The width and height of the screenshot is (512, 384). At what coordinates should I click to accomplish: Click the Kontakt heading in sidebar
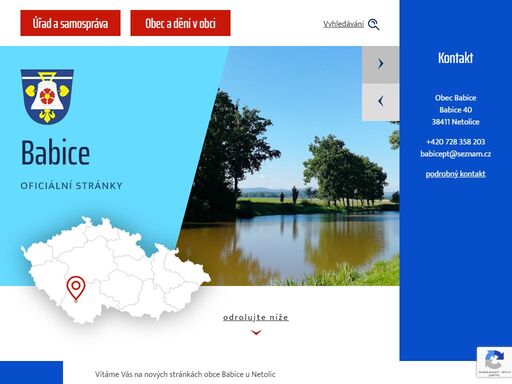click(x=455, y=58)
